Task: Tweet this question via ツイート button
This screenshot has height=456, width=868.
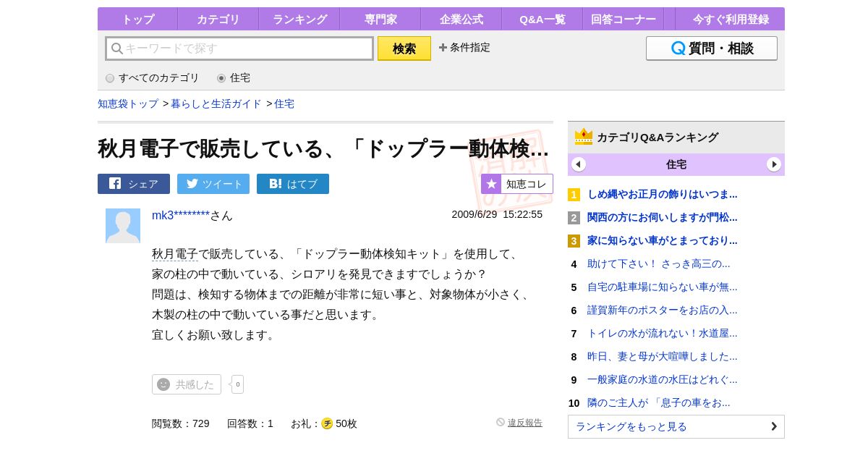Action: (x=213, y=184)
